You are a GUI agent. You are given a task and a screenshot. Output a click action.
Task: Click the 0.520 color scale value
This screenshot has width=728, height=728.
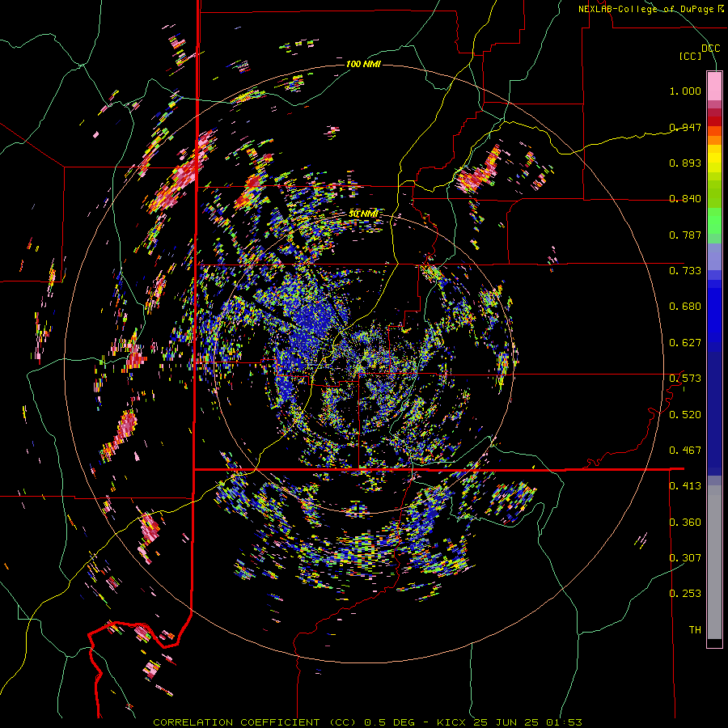pyautogui.click(x=685, y=415)
